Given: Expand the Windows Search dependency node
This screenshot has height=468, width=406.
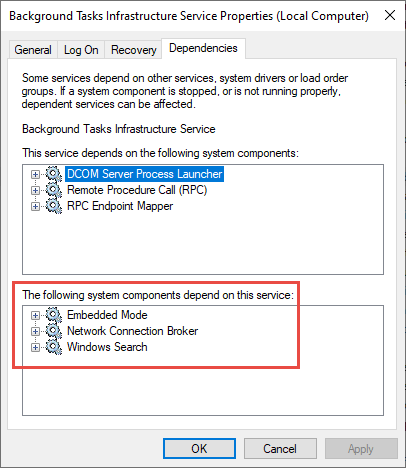Looking at the screenshot, I should pos(35,347).
